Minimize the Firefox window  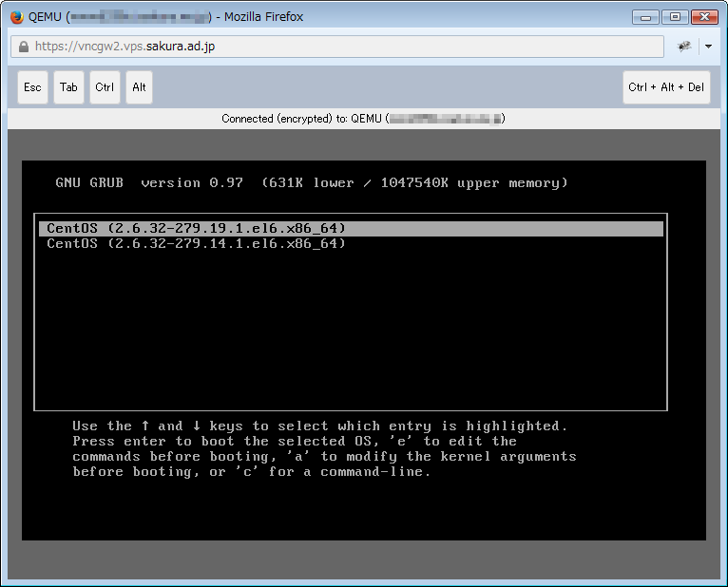[x=645, y=17]
